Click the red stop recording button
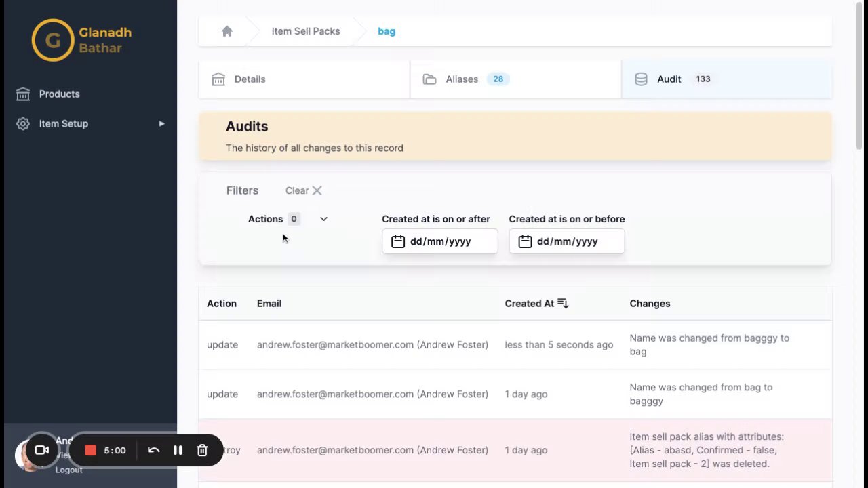This screenshot has height=488, width=868. click(x=90, y=451)
